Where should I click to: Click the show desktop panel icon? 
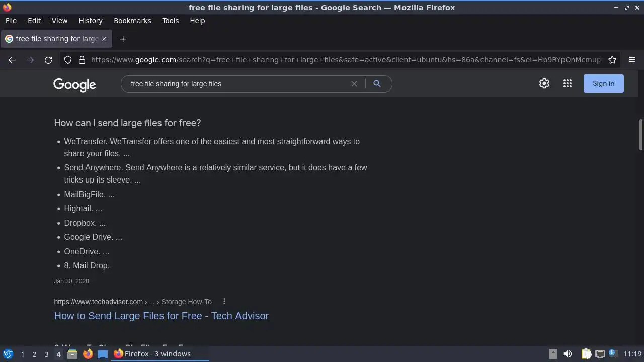(x=103, y=354)
